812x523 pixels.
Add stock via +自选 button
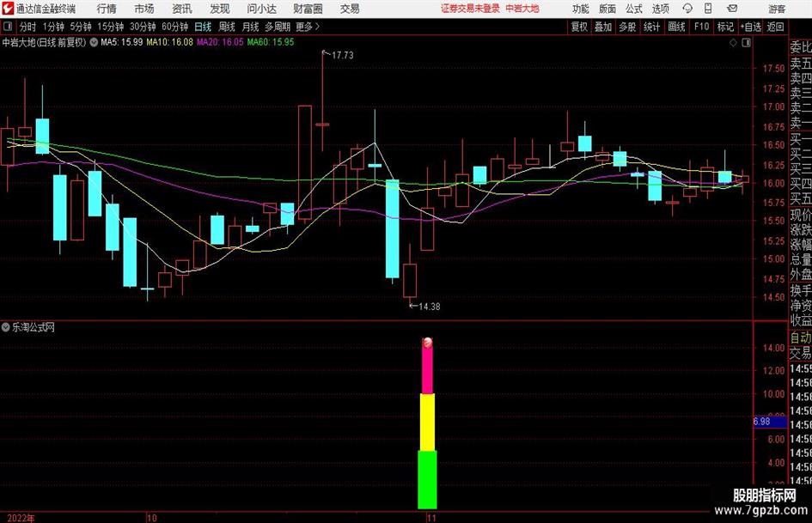[750, 27]
